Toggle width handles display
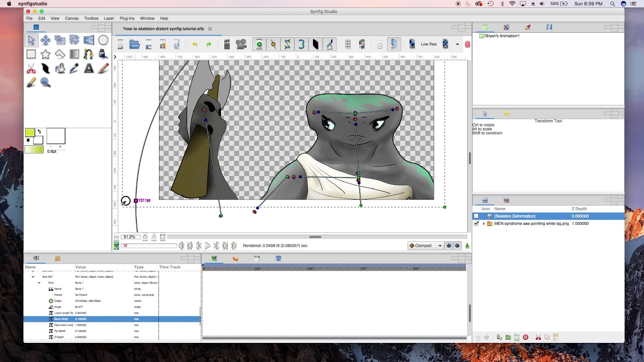 tap(315, 45)
